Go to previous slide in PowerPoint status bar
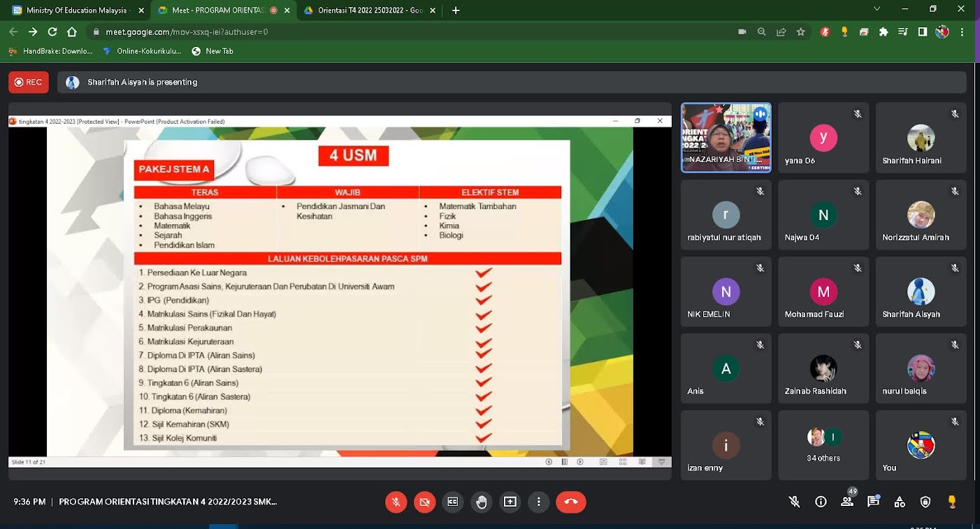The height and width of the screenshot is (529, 980). (549, 462)
